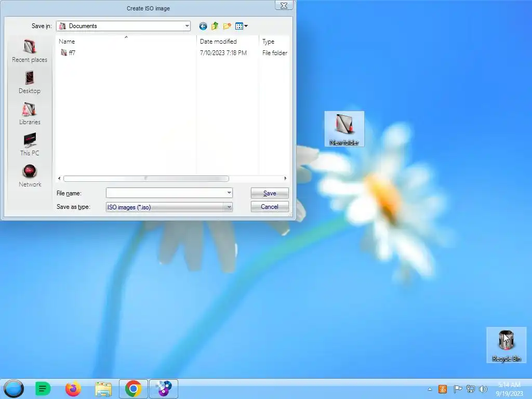Click the File folder type cell

[x=275, y=53]
